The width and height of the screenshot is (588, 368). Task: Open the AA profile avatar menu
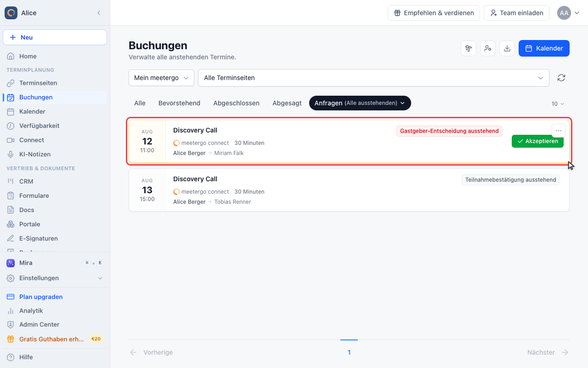point(568,13)
